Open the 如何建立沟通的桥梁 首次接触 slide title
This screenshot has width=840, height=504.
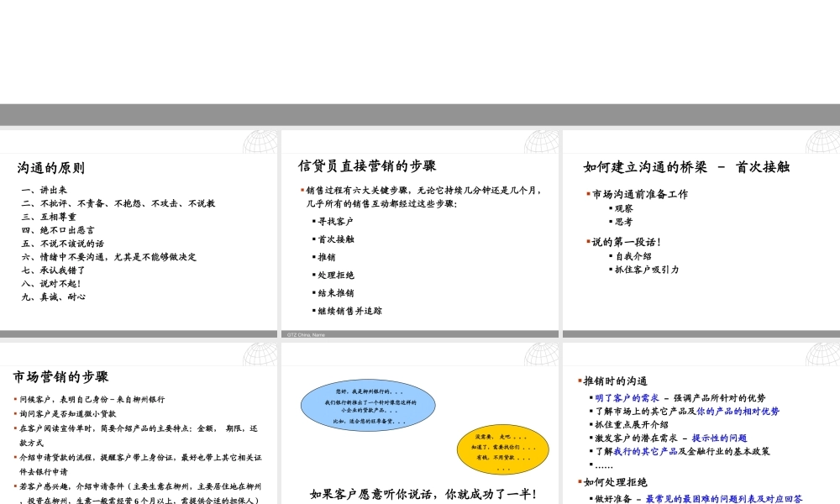[686, 167]
